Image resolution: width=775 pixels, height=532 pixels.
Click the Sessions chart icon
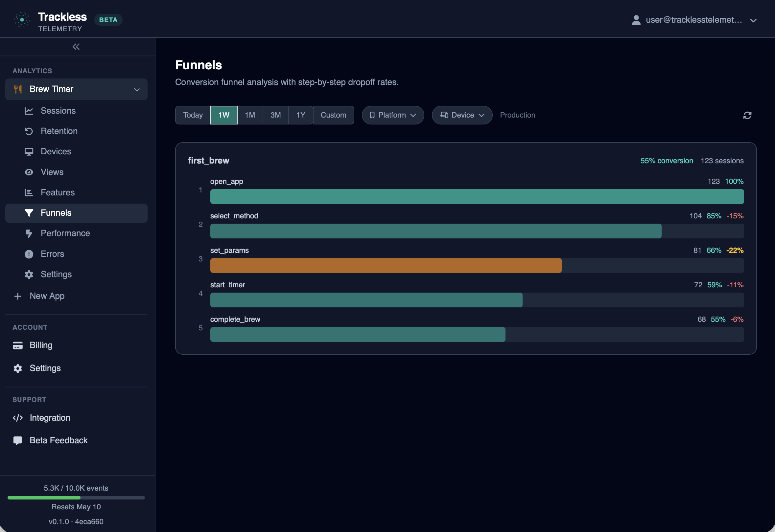coord(29,111)
